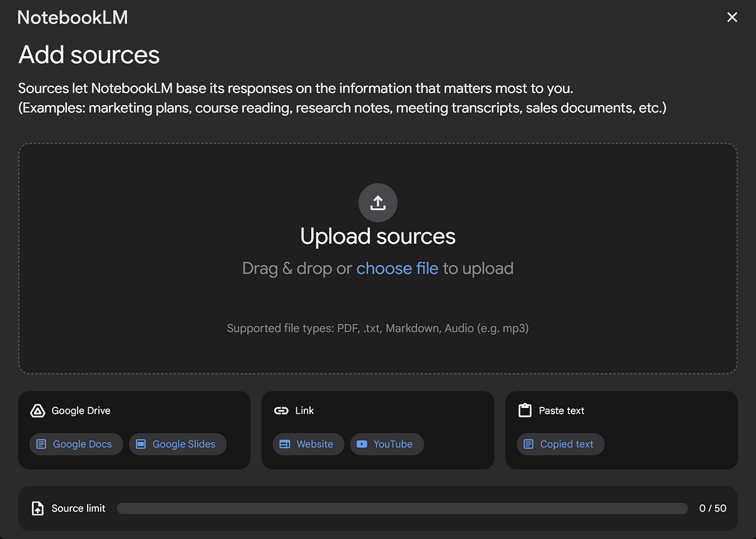
Task: Click the 'Google Drive' section label
Action: tap(81, 411)
